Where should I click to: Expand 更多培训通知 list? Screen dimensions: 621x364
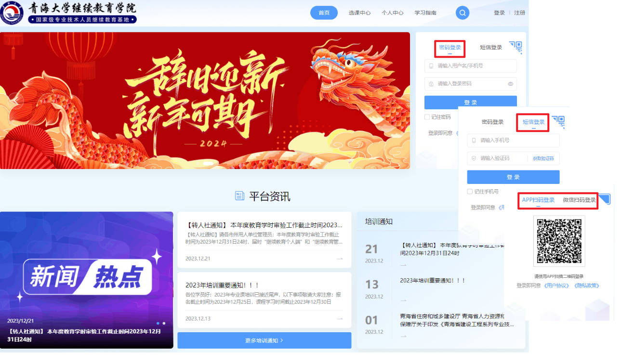coord(264,340)
